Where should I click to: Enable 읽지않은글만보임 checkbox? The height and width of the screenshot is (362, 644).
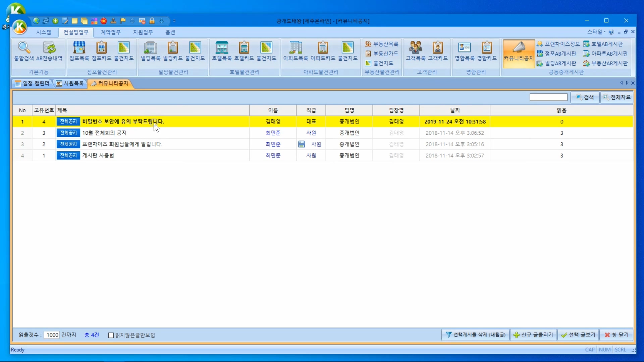pos(111,335)
